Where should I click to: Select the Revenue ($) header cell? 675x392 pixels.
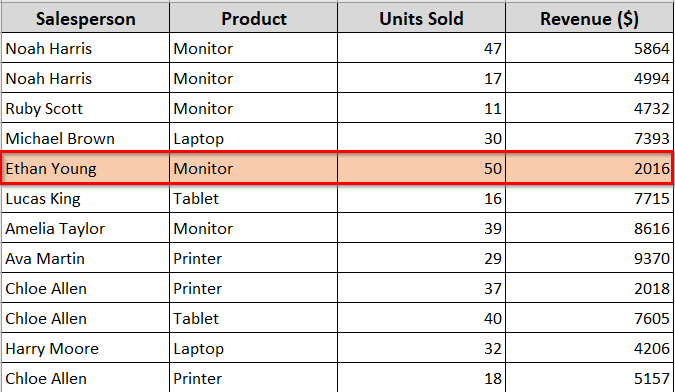589,18
